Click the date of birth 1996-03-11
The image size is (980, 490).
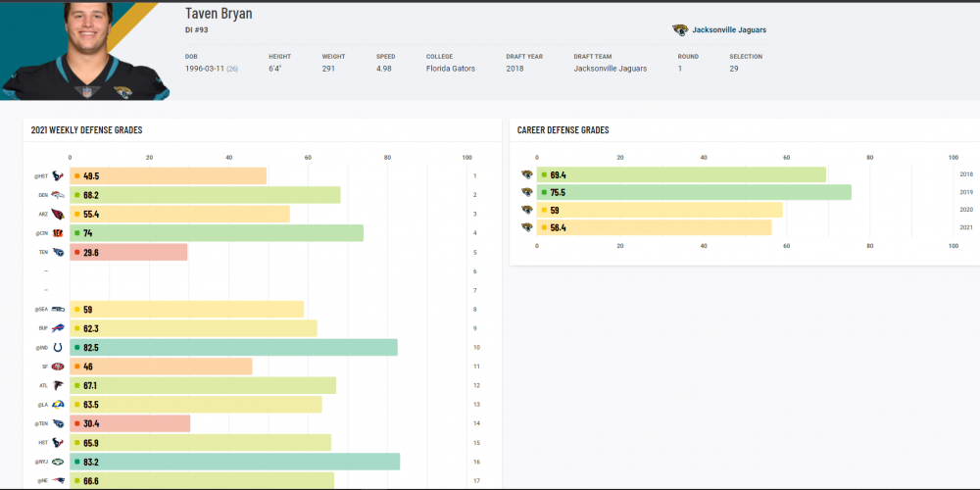205,69
